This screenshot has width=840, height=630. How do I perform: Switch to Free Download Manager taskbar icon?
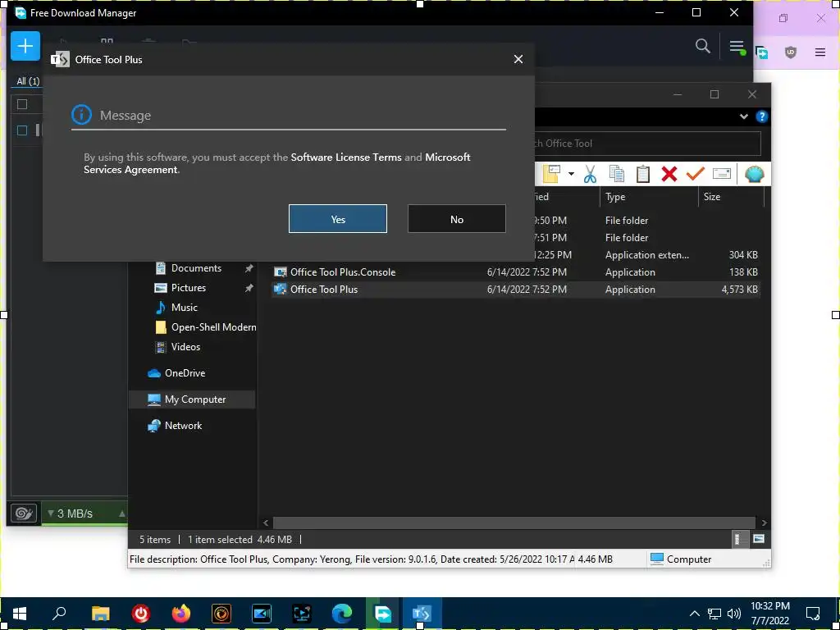pos(382,614)
